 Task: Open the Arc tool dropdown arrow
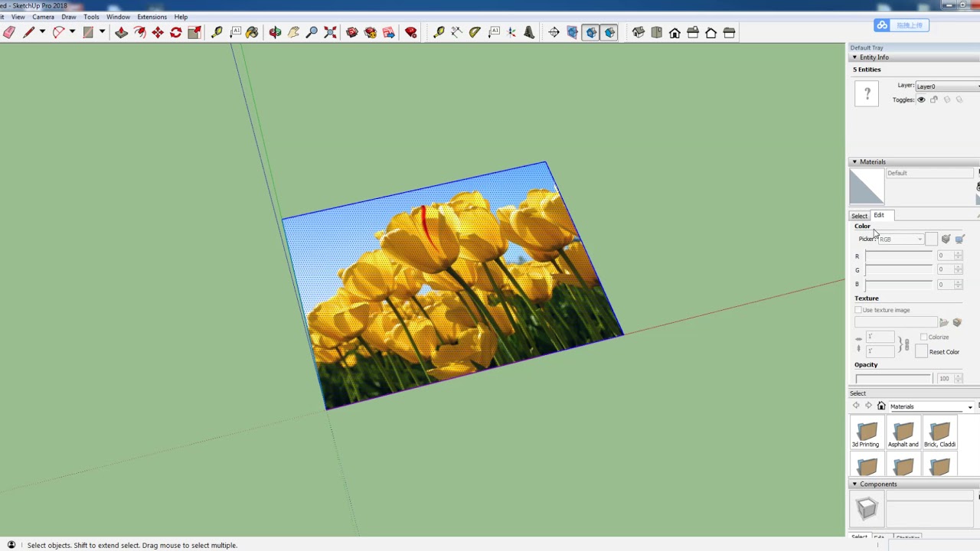(x=71, y=32)
